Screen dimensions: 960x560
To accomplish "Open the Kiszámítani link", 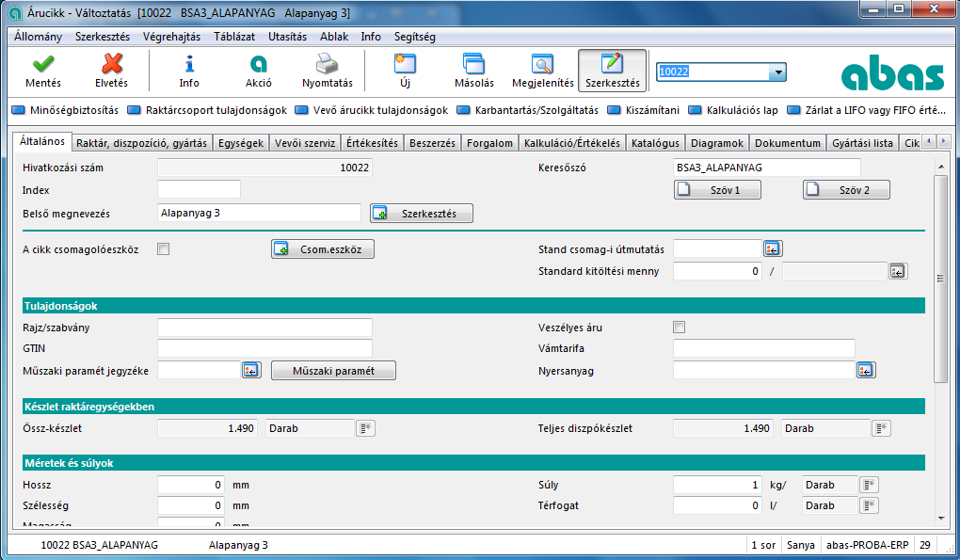I will [x=644, y=110].
